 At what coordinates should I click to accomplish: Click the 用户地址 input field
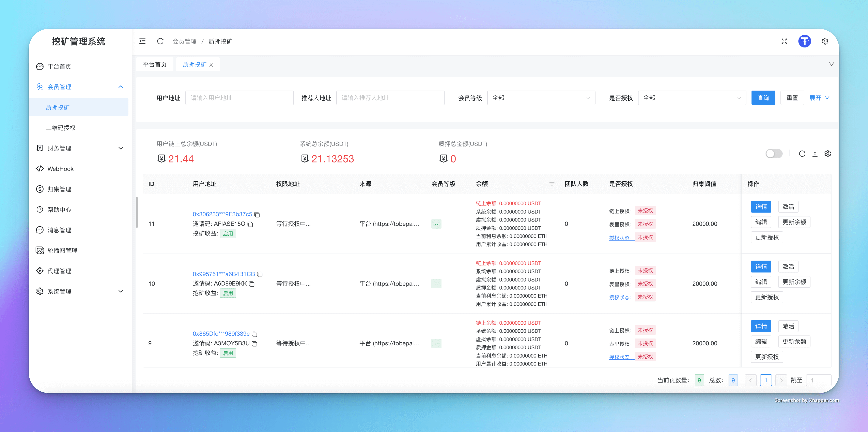tap(239, 98)
